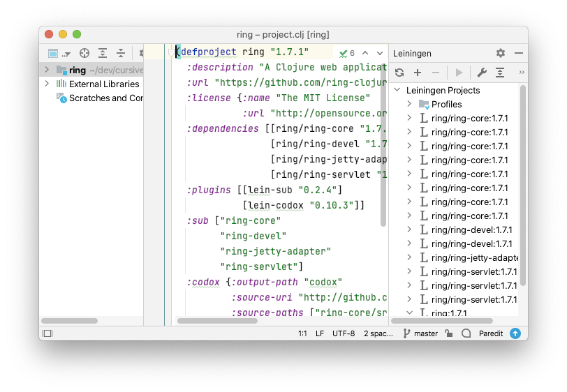This screenshot has width=567, height=392.
Task: Hide the Leiningen tool window
Action: coord(519,53)
